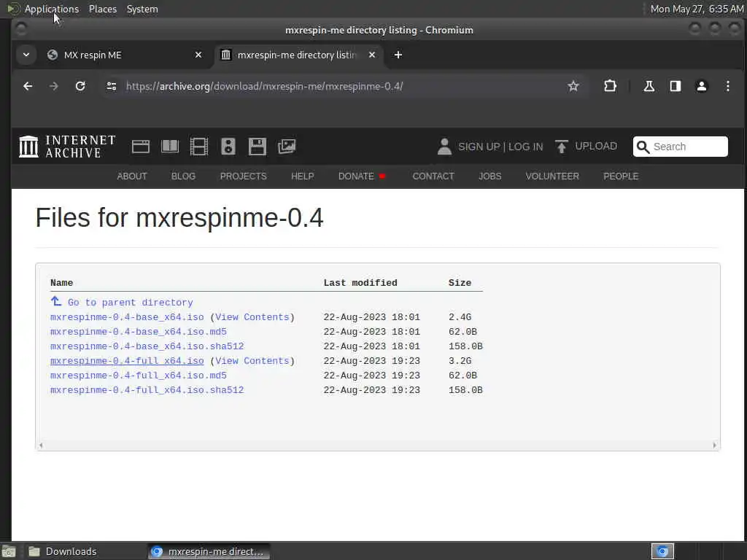Open the Chrome Labs flask icon
This screenshot has height=560, width=747.
(x=649, y=86)
